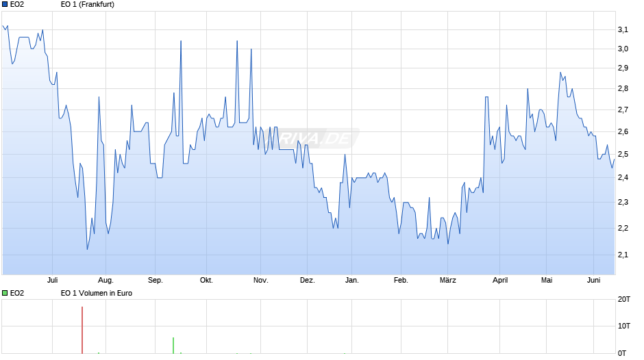Click the 0T volume axis value
The height and width of the screenshot is (360, 644).
[x=622, y=353]
